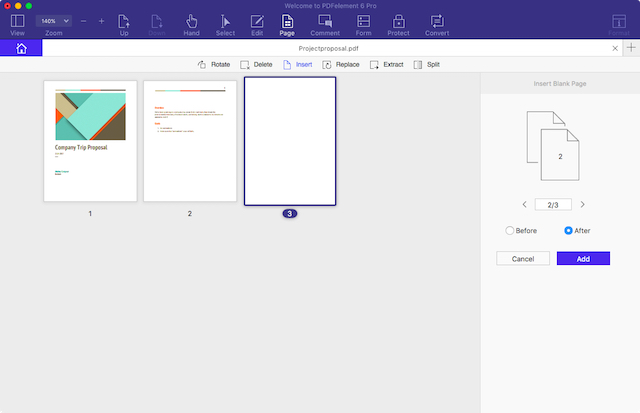This screenshot has width=640, height=413.
Task: Click the green macOS fullscreen button
Action: tap(29, 6)
